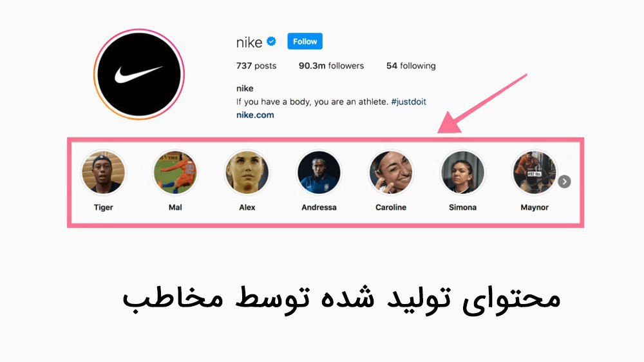Image resolution: width=644 pixels, height=362 pixels.
Task: Click the blue Follow button
Action: click(305, 41)
